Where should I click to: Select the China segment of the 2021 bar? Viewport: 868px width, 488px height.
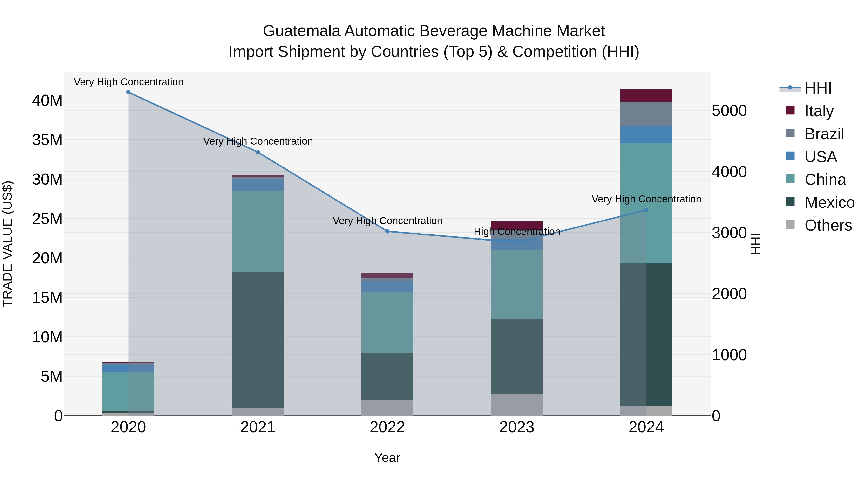coord(258,232)
